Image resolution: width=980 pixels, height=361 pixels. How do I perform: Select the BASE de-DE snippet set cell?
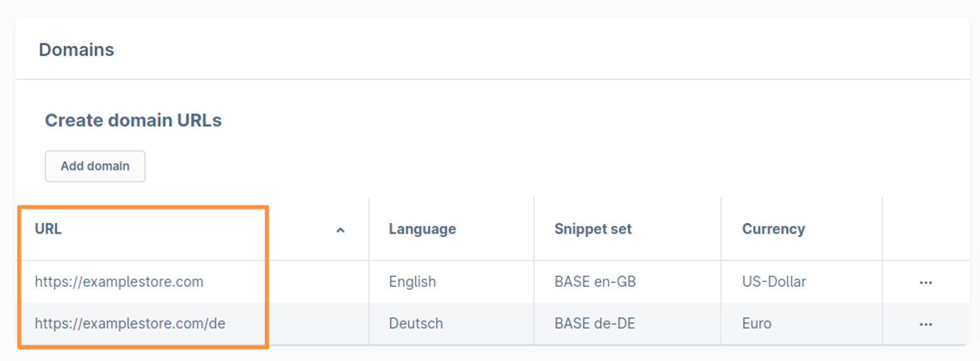point(594,323)
